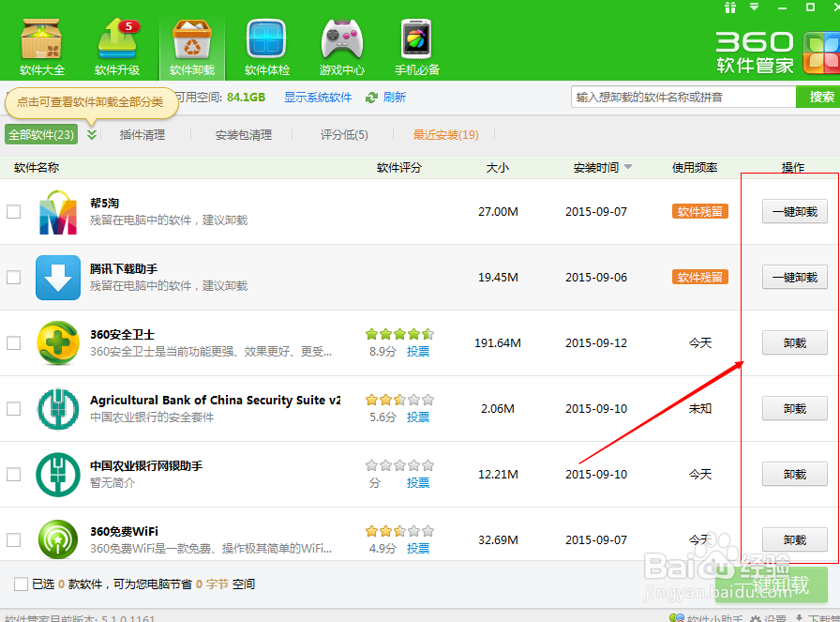Expand the categories arrow next to 全部软件
840x622 pixels.
tap(92, 134)
